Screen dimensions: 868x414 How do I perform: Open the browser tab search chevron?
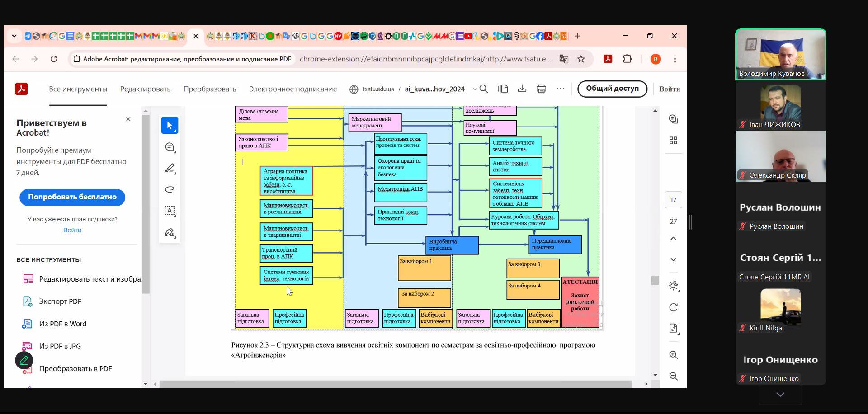point(14,36)
